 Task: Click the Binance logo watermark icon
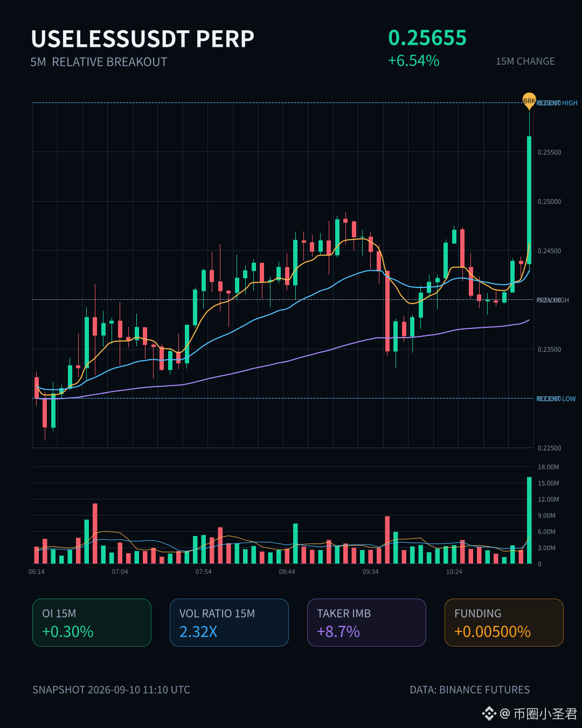489,713
